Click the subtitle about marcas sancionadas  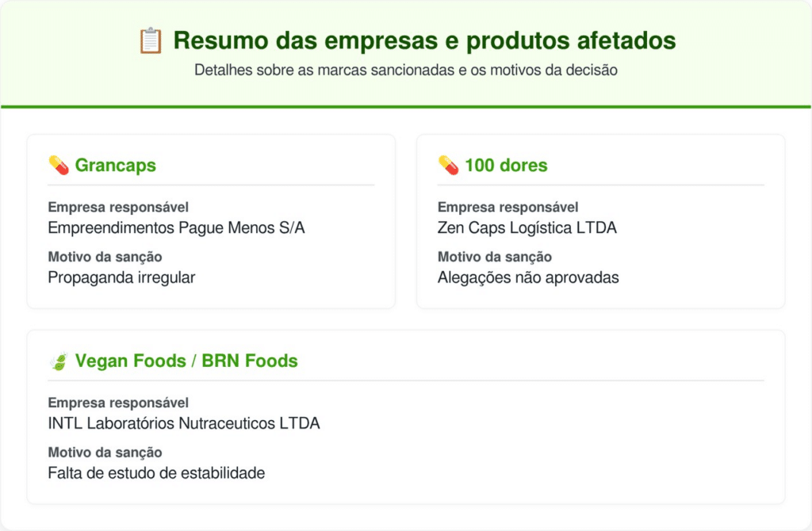[406, 70]
